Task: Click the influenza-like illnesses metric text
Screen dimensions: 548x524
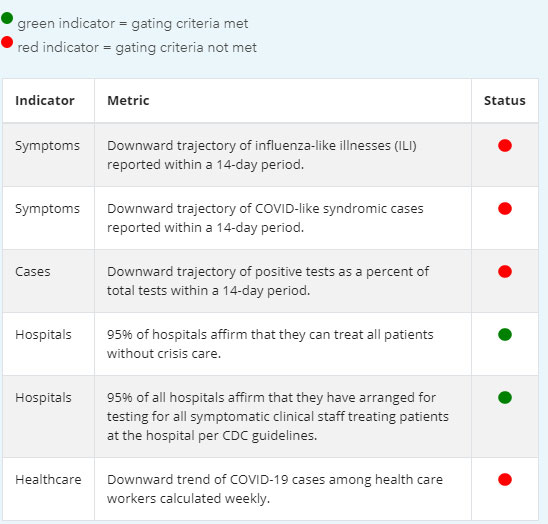Action: pos(262,155)
